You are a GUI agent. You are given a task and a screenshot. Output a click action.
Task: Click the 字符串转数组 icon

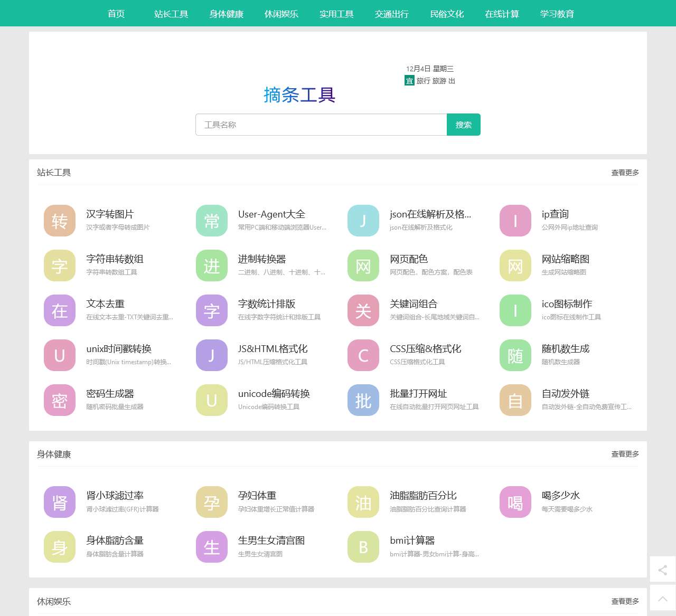tap(60, 266)
